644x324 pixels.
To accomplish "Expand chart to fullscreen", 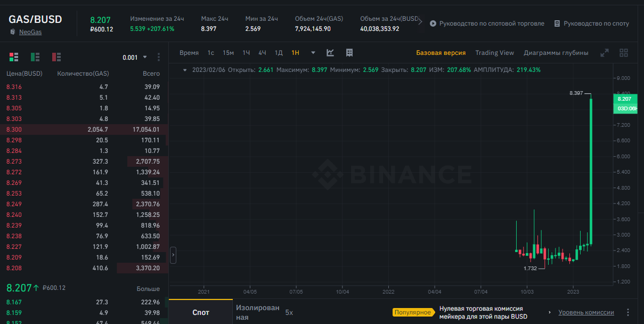I will 605,53.
